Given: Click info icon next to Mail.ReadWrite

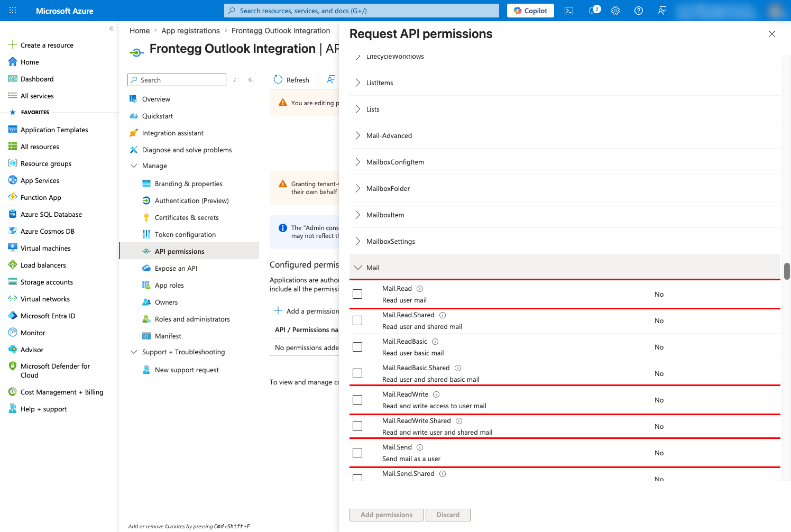Looking at the screenshot, I should [436, 395].
